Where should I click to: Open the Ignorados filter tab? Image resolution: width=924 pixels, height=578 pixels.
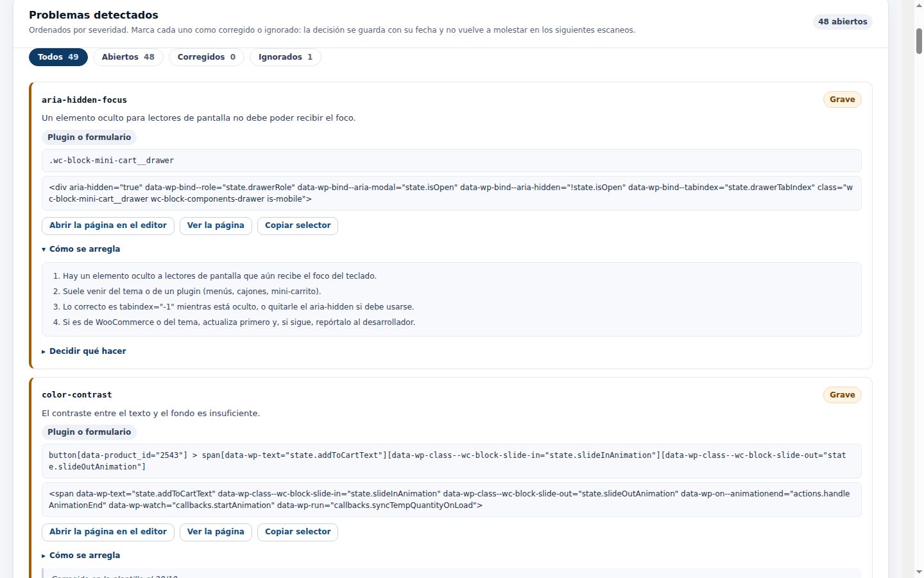click(x=286, y=57)
